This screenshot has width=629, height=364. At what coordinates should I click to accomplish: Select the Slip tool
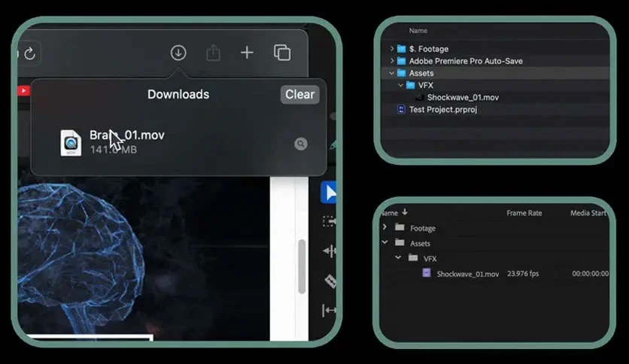pos(330,311)
